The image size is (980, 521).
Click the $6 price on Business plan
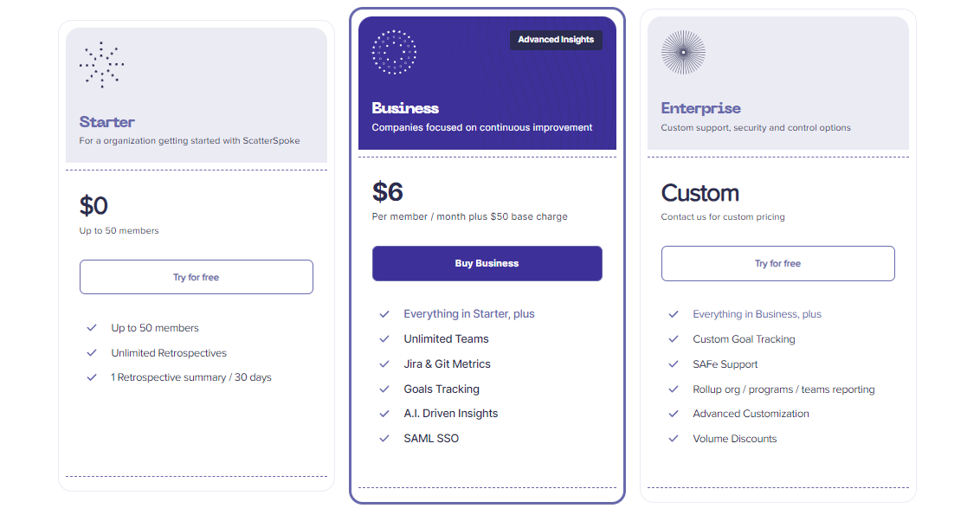point(388,191)
